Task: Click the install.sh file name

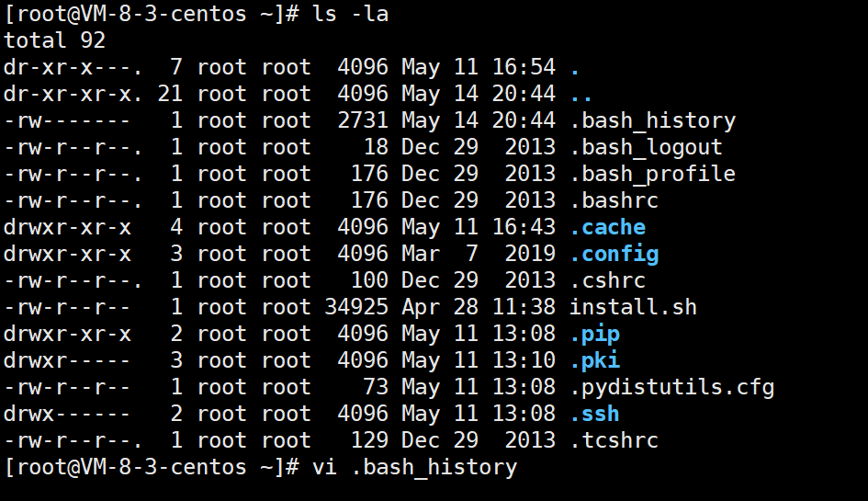Action: [633, 307]
